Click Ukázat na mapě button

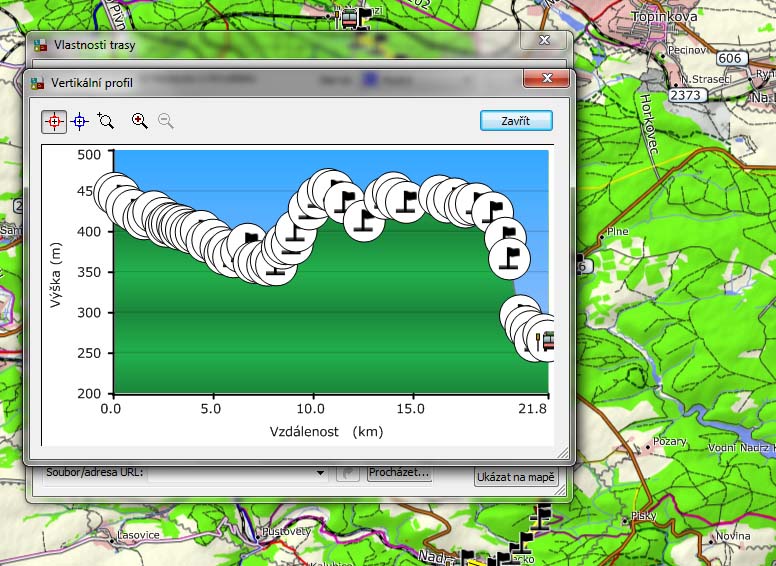pyautogui.click(x=516, y=478)
